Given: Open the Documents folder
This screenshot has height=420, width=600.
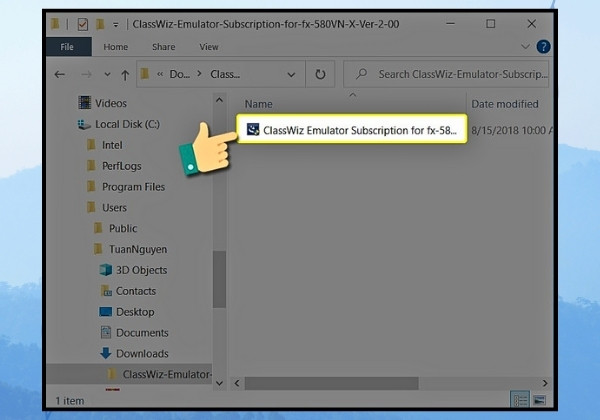Looking at the screenshot, I should [x=142, y=333].
